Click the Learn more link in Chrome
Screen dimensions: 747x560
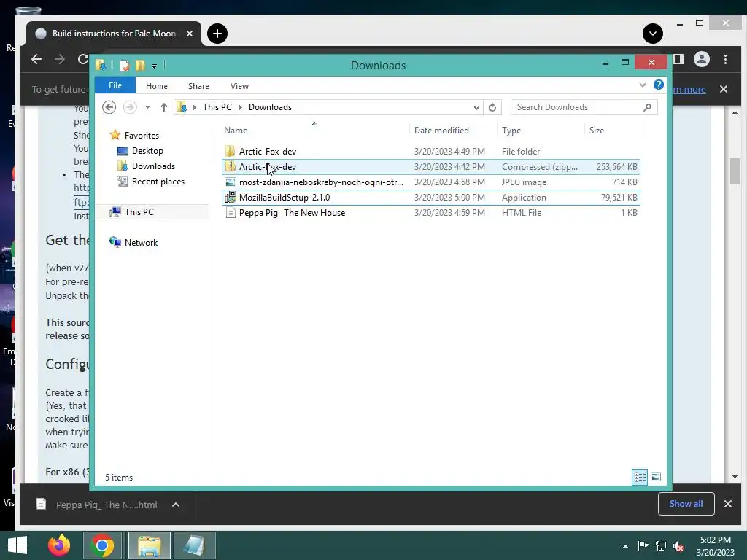point(688,89)
